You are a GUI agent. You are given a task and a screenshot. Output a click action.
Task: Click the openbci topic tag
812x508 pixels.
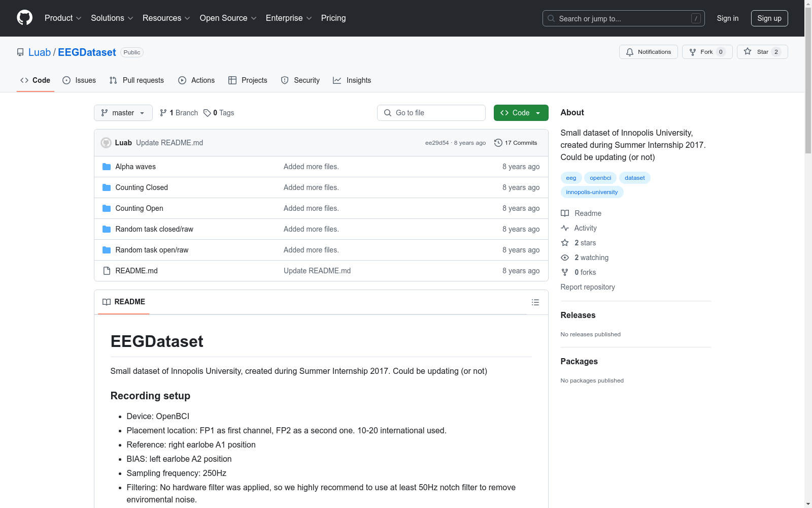[600, 178]
